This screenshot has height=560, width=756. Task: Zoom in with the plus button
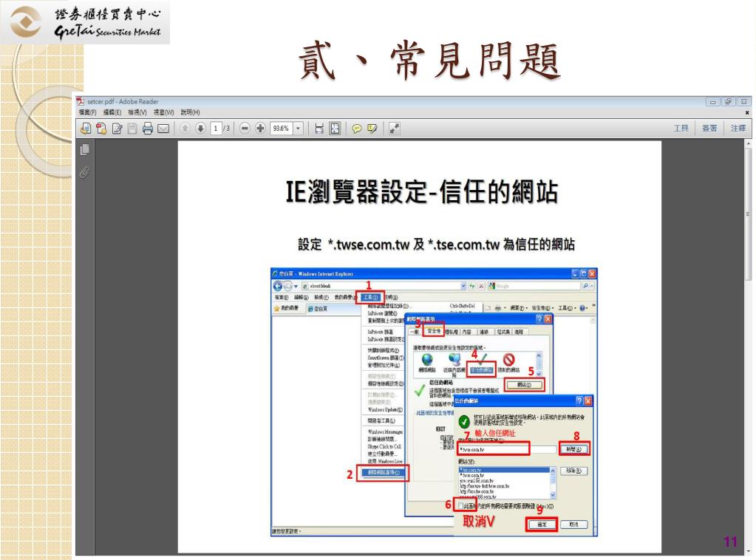260,129
